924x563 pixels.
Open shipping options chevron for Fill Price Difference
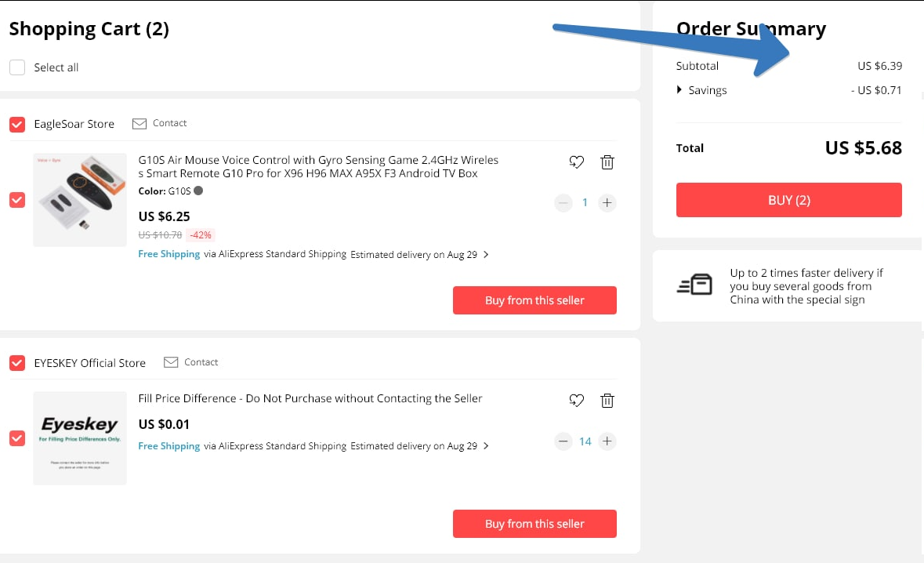pos(486,445)
